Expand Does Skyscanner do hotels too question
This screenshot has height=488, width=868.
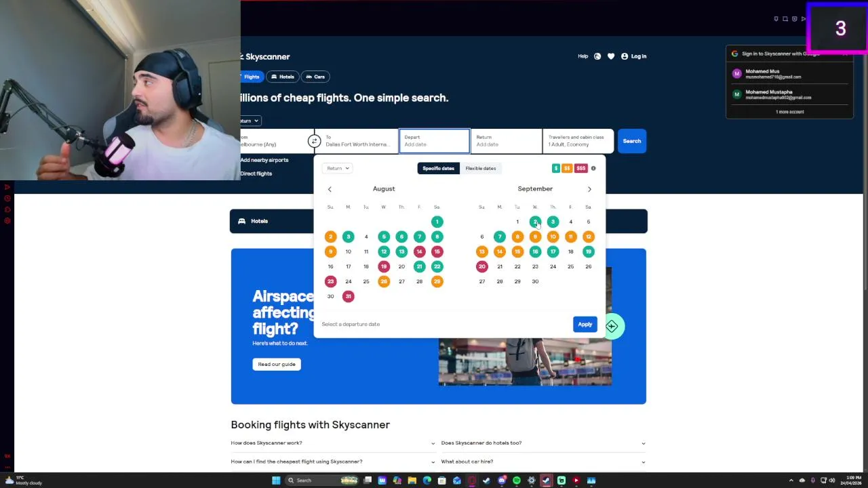543,443
